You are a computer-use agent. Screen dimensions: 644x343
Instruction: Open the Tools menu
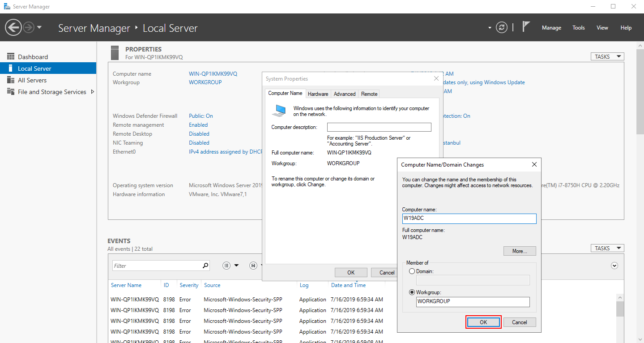[x=579, y=28]
